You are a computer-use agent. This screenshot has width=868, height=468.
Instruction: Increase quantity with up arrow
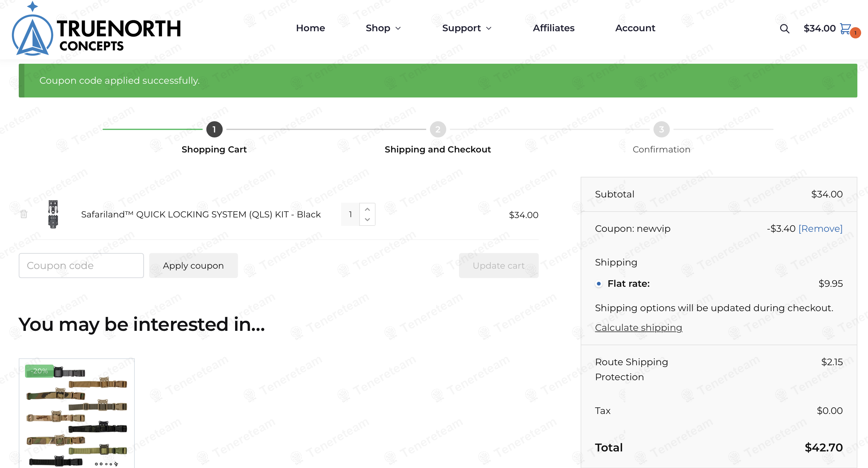click(367, 209)
